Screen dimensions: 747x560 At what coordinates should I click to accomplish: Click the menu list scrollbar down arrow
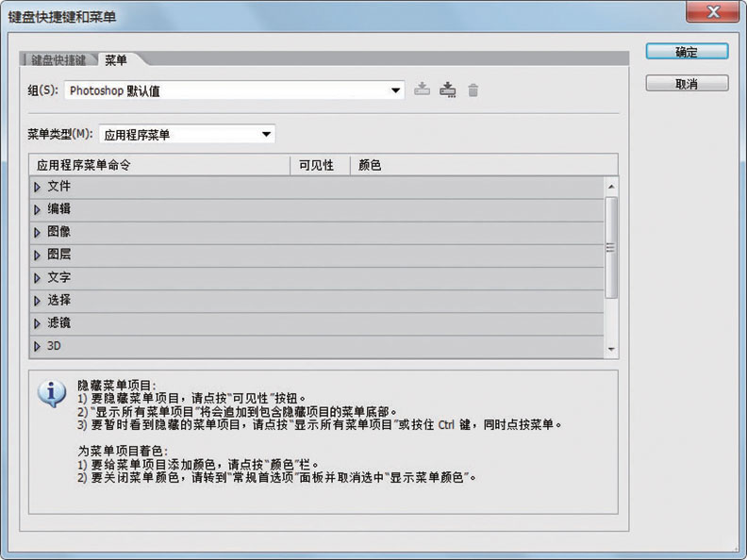coord(611,350)
